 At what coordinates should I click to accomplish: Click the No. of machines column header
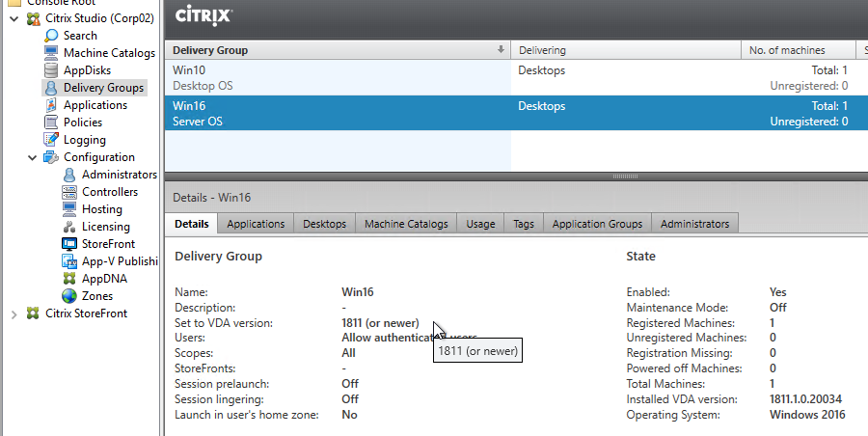(799, 50)
